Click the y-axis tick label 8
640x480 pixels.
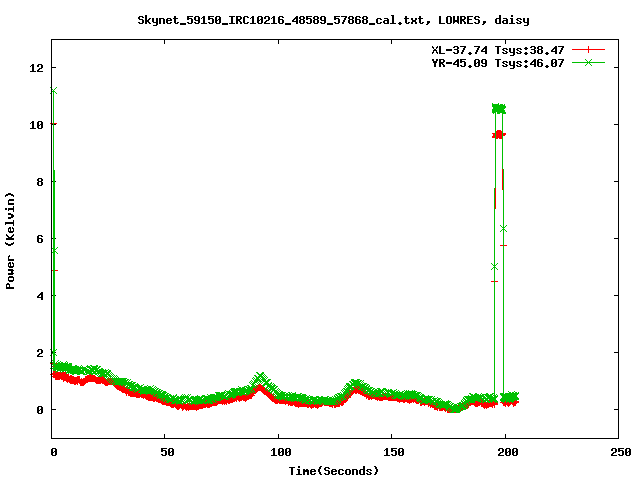(x=40, y=182)
